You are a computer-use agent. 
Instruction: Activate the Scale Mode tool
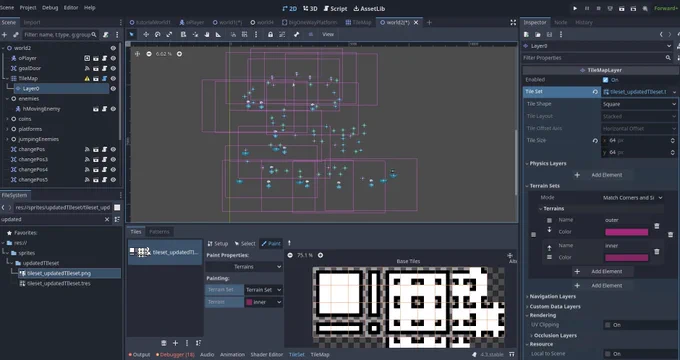(170, 34)
